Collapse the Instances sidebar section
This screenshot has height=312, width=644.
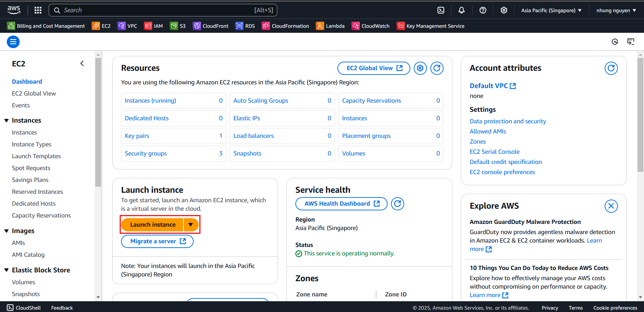(x=6, y=120)
